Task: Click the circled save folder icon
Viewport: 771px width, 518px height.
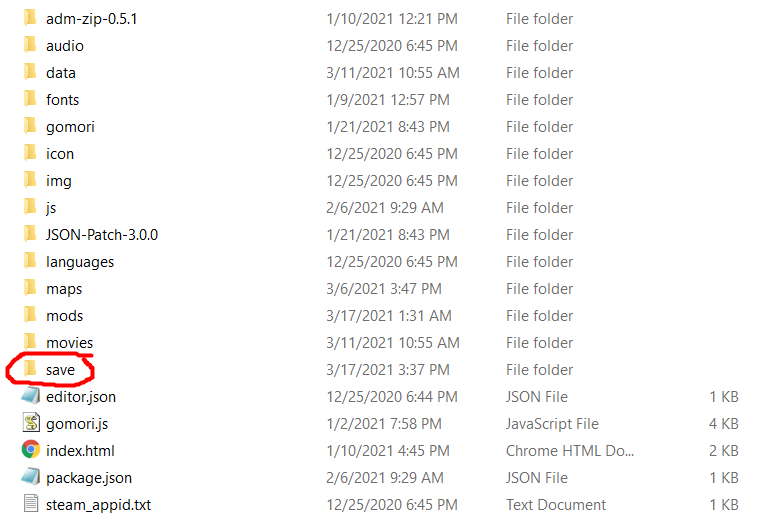Action: pos(30,369)
